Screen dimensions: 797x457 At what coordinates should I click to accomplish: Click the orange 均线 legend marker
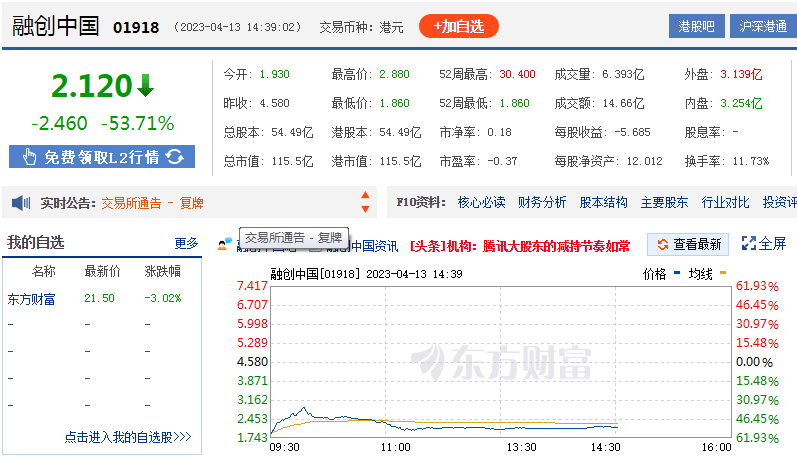(x=723, y=273)
